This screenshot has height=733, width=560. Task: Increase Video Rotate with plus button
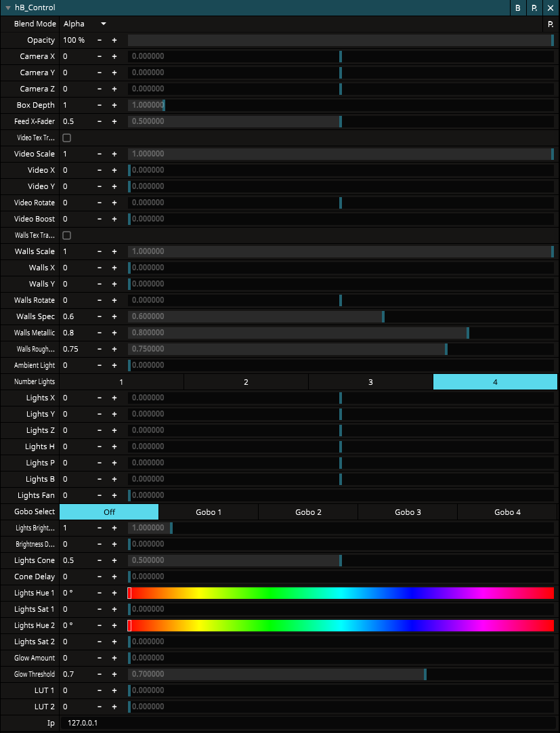click(x=114, y=203)
